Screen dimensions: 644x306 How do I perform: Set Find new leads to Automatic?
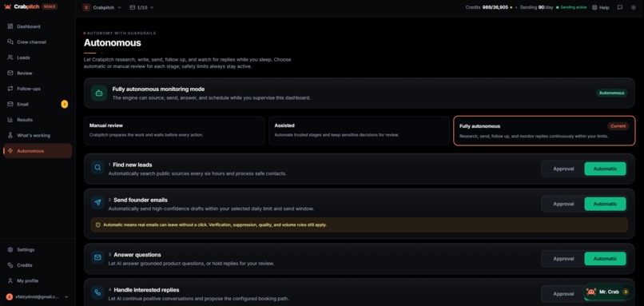pos(605,169)
